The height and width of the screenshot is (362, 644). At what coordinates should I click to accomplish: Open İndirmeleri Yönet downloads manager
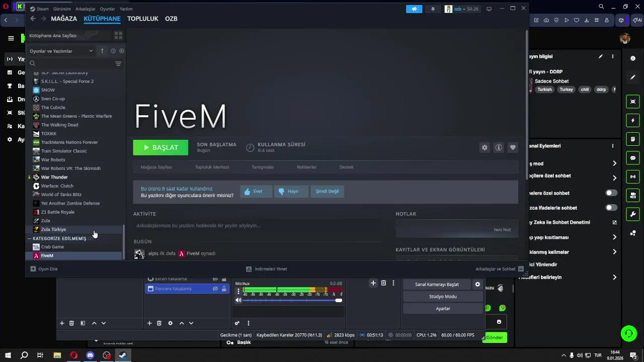point(267,269)
